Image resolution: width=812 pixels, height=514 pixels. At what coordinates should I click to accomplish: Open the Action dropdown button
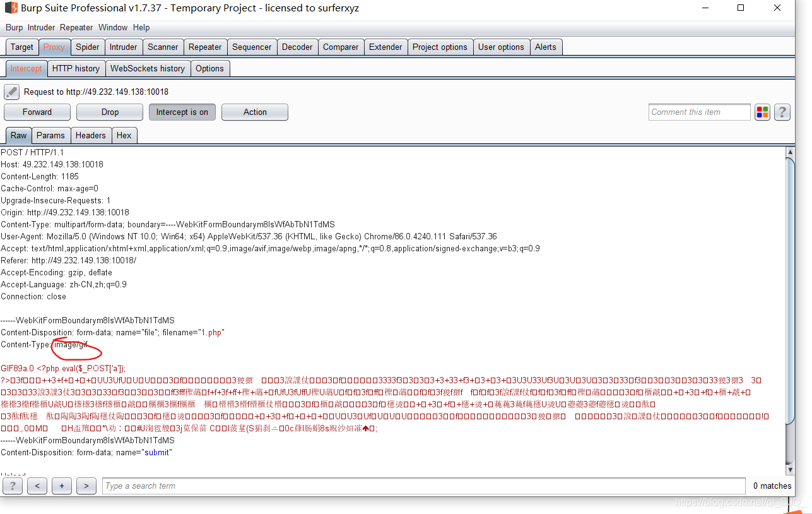pyautogui.click(x=255, y=112)
